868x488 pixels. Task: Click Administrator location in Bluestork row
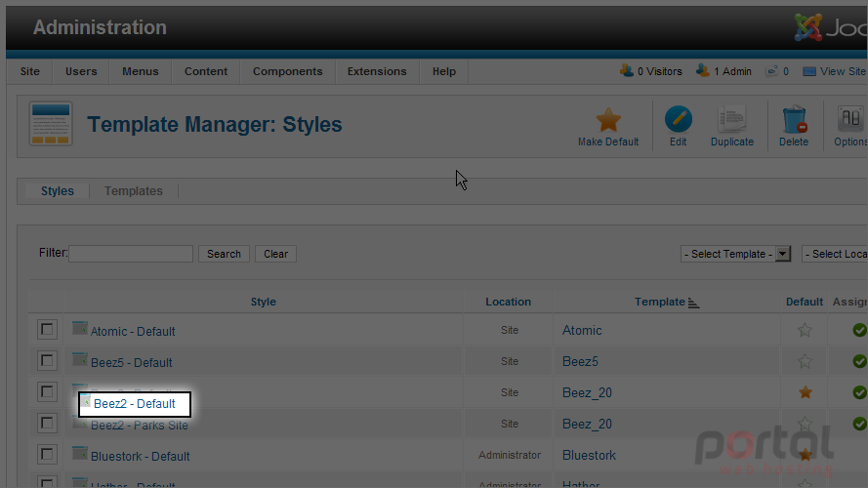tap(510, 455)
